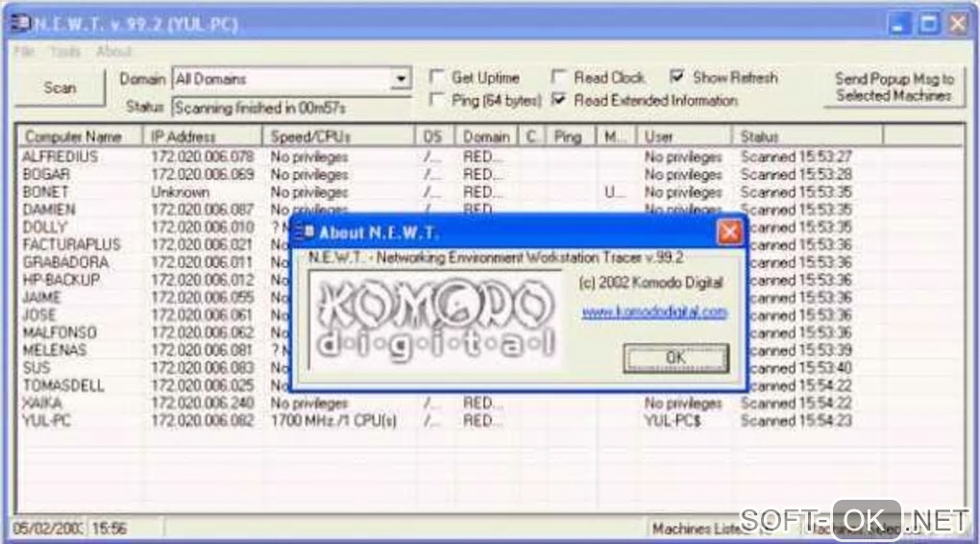Sort by IP Address column header
Viewport: 980px width, 544px height.
(203, 136)
